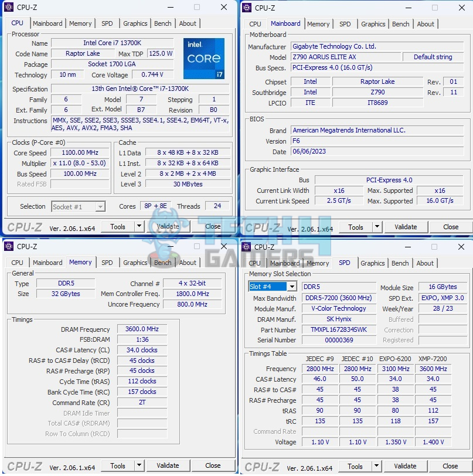Switch to CPU tab in the Mainboard window
Screen dimensions: 473x476
click(x=255, y=24)
